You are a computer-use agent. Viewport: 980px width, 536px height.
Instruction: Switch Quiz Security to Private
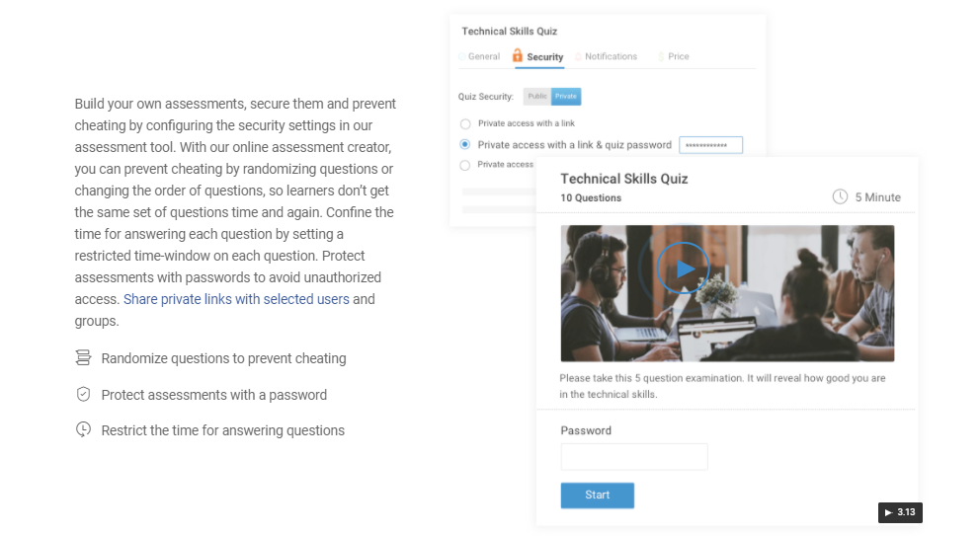click(x=566, y=97)
